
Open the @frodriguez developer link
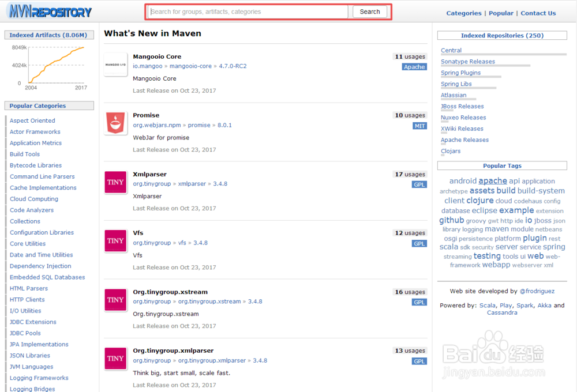(x=537, y=291)
